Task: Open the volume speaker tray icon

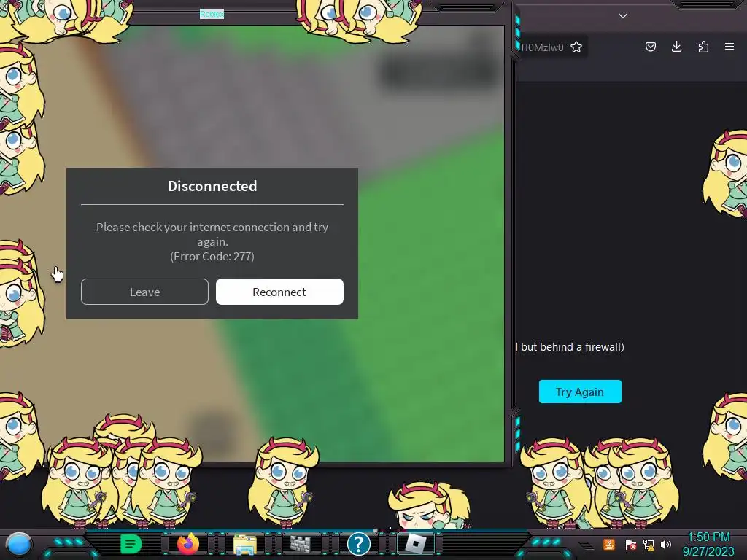Action: [666, 544]
